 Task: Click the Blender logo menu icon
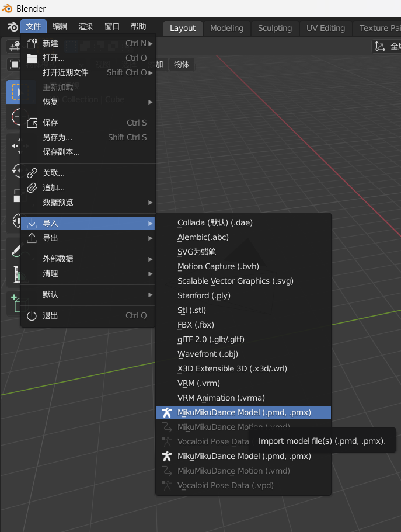(x=12, y=26)
